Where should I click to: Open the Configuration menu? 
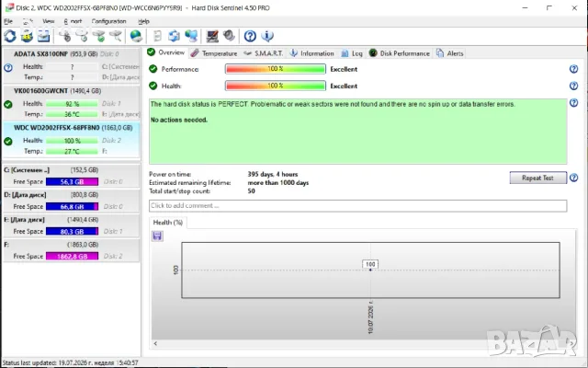click(x=108, y=21)
